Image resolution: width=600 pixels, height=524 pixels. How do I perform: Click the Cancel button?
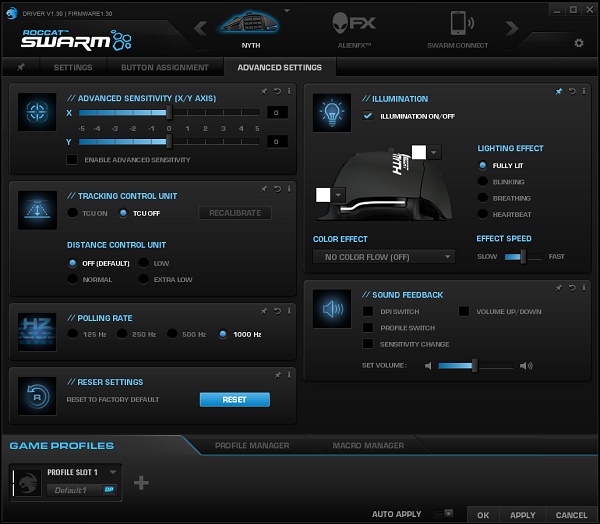[x=571, y=515]
